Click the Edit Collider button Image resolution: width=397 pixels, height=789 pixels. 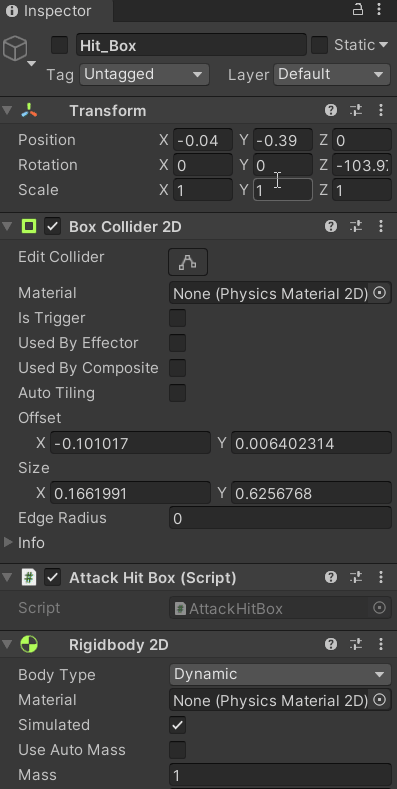(188, 262)
